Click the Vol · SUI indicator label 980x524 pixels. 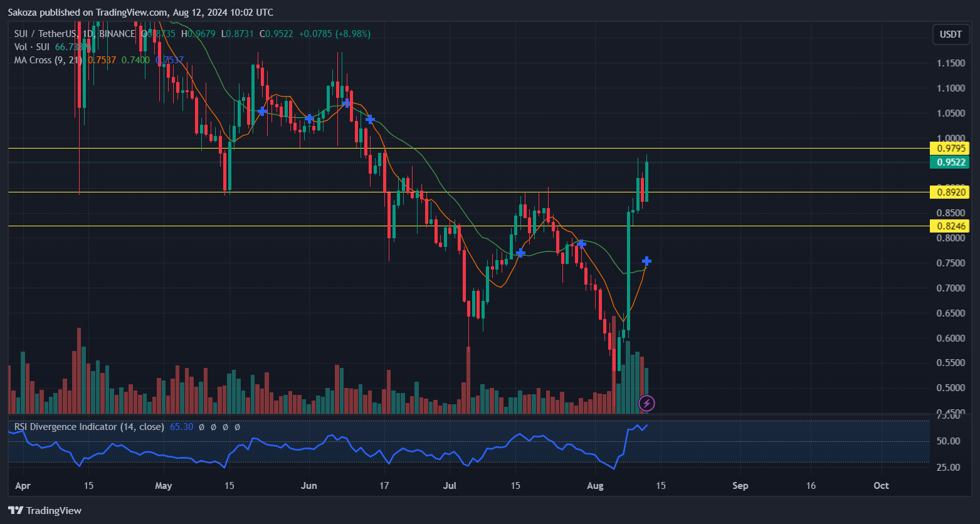click(33, 47)
